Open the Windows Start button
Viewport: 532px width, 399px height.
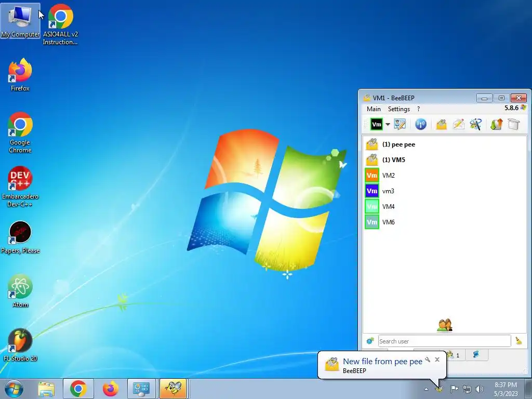[14, 389]
